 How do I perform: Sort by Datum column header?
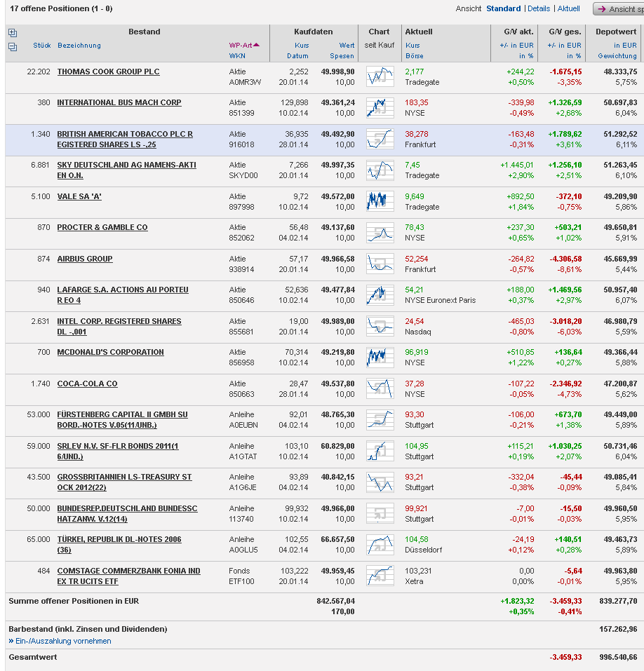click(x=297, y=56)
